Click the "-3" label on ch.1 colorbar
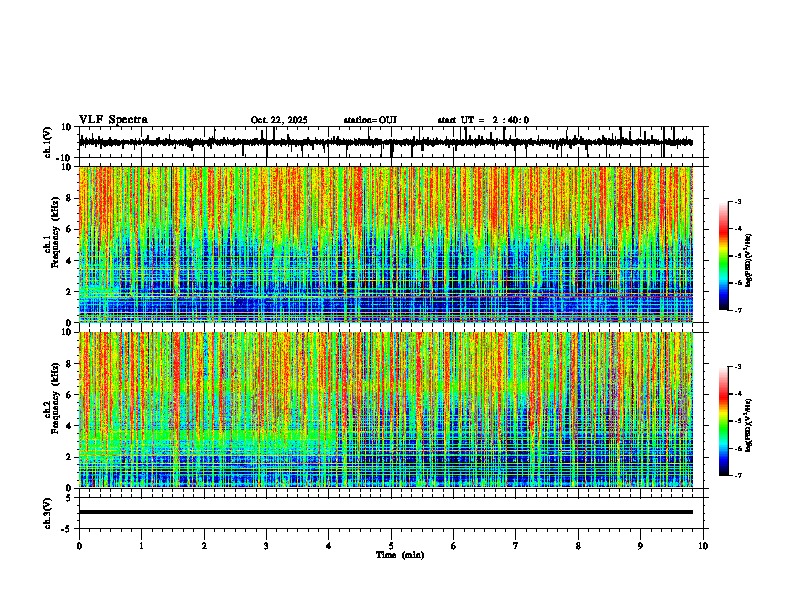The width and height of the screenshot is (792, 612). [x=737, y=201]
